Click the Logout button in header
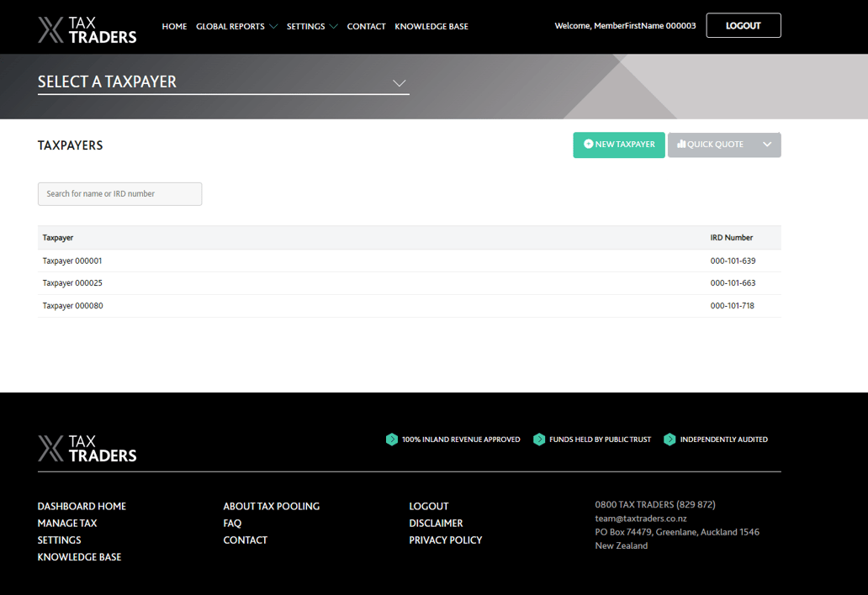Image resolution: width=868 pixels, height=595 pixels. coord(743,25)
